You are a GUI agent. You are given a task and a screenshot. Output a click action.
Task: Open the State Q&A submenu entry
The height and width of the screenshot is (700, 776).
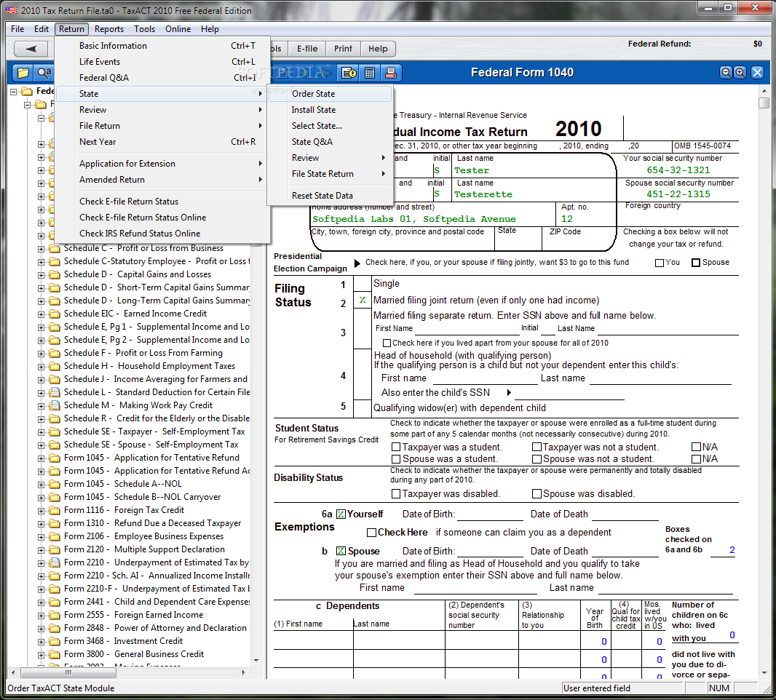pyautogui.click(x=330, y=141)
